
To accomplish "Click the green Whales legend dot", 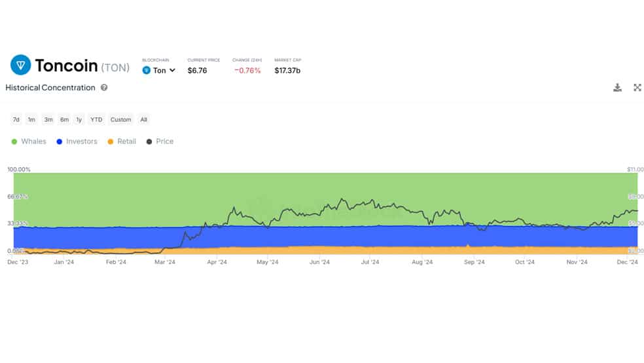I will coord(14,142).
